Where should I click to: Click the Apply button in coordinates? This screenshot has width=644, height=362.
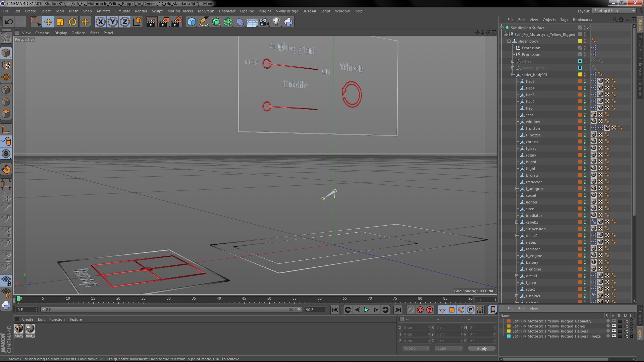coord(482,349)
